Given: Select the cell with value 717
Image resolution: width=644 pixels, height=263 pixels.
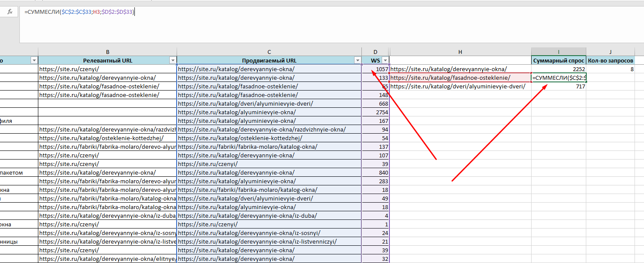Looking at the screenshot, I should click(559, 86).
